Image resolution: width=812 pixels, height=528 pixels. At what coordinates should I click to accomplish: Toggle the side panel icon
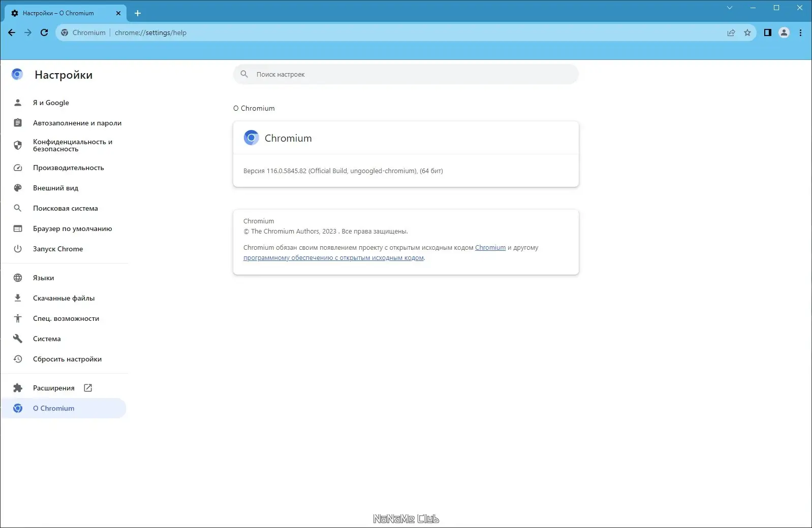(x=768, y=32)
